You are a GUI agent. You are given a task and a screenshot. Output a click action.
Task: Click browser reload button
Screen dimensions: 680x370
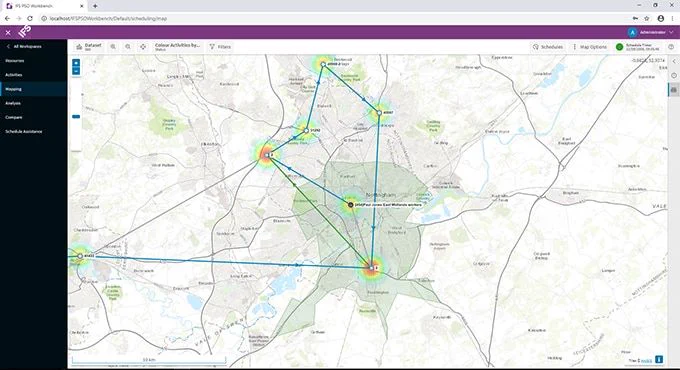click(30, 18)
